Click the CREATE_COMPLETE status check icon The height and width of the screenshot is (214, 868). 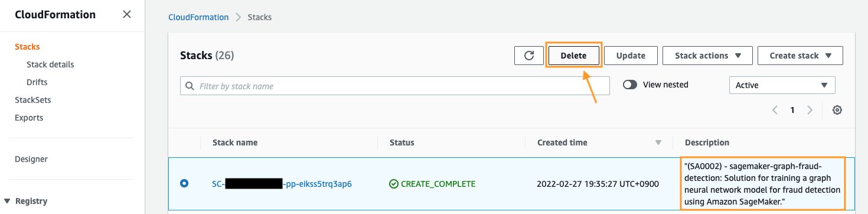tap(394, 184)
